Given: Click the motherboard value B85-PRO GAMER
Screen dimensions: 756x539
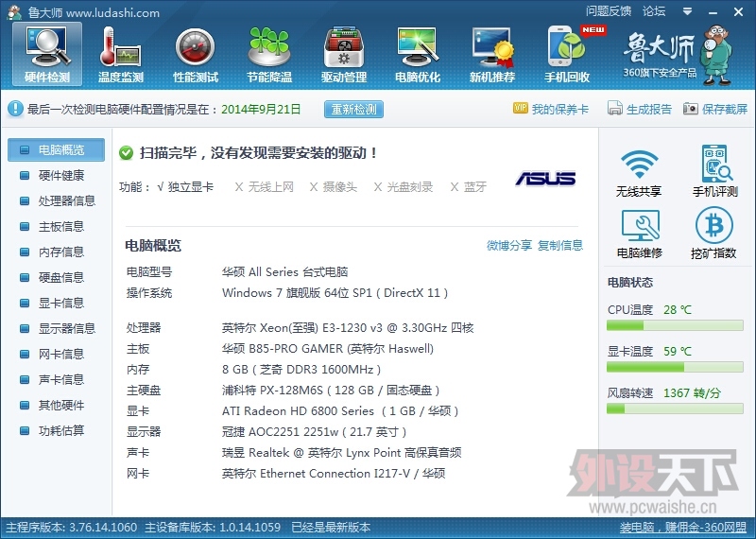Looking at the screenshot, I should click(x=328, y=349).
